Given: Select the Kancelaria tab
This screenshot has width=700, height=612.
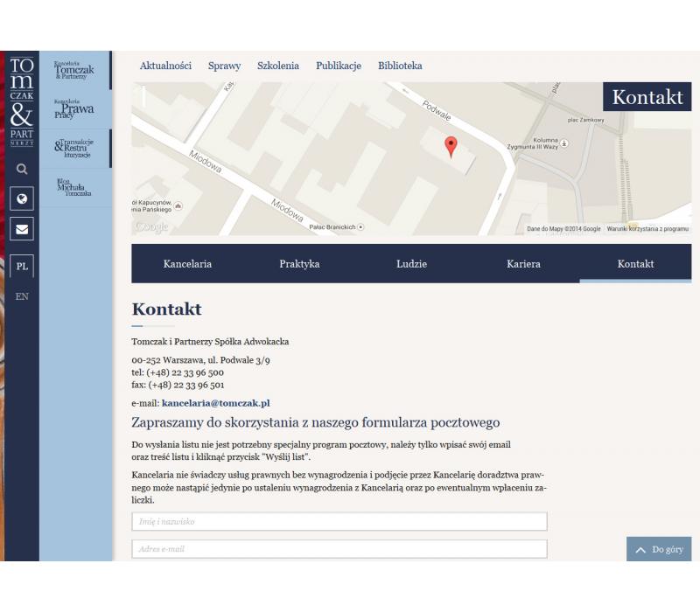Looking at the screenshot, I should tap(187, 264).
